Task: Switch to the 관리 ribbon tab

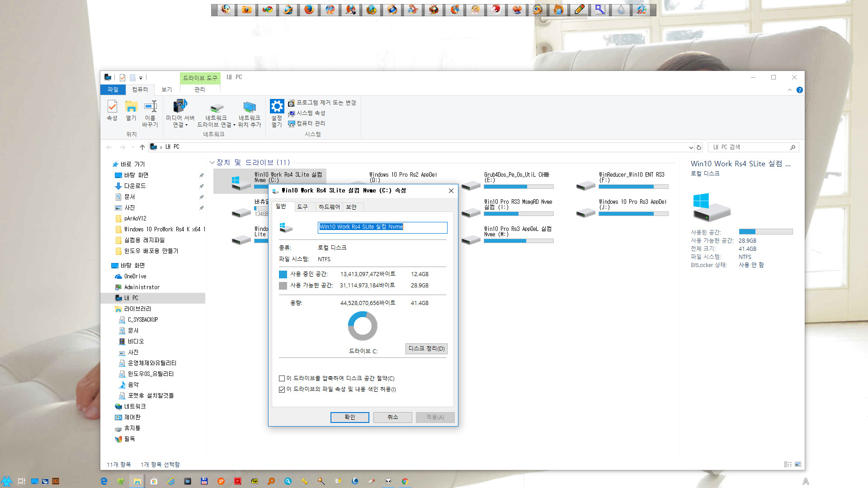Action: coord(200,89)
